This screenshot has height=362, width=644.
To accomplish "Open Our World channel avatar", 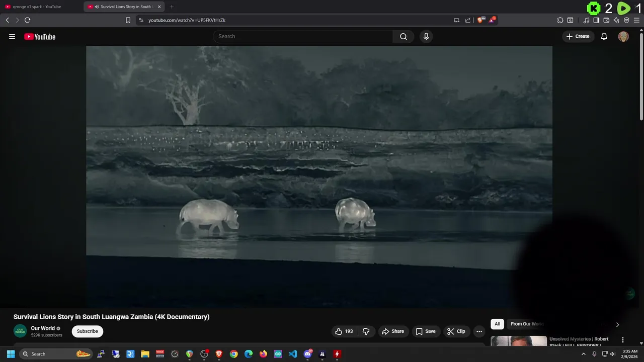I will pyautogui.click(x=20, y=331).
